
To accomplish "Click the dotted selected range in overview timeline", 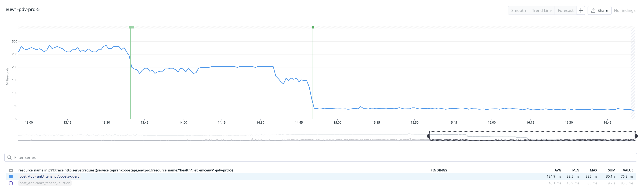I will coord(533,136).
